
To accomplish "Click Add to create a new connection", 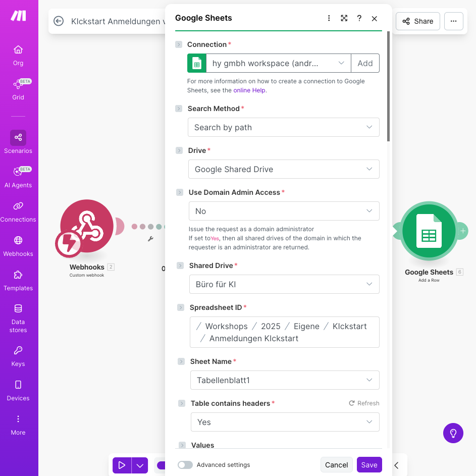I will tap(365, 63).
